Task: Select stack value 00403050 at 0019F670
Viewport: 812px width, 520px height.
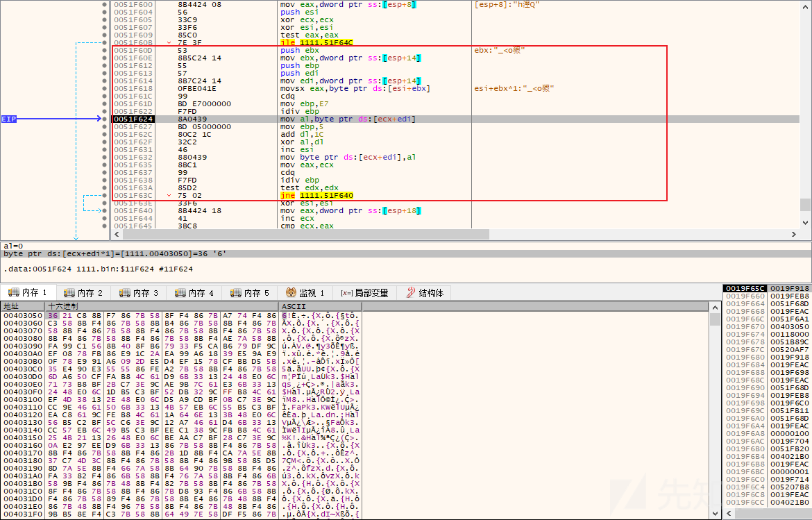Action: tap(790, 326)
